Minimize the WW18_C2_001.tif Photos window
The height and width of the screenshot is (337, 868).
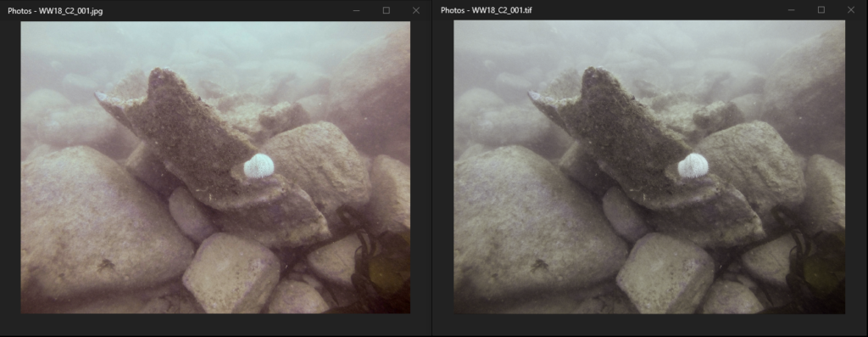792,10
